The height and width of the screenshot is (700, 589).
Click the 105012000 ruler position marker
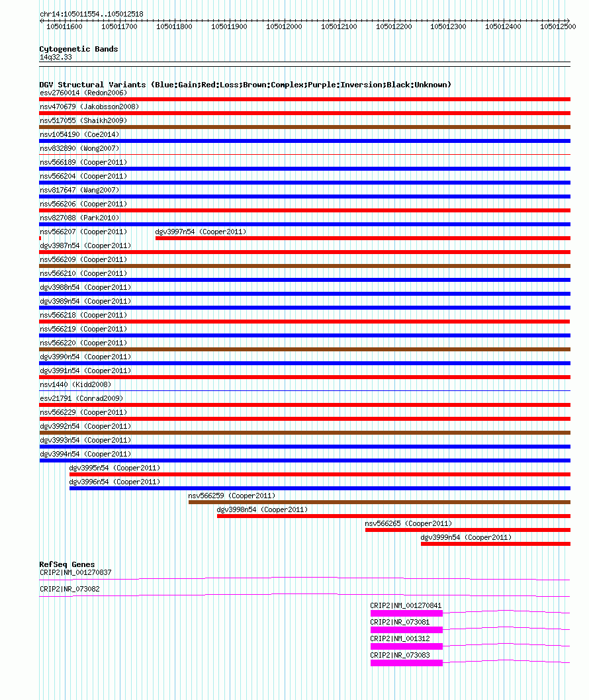pos(284,26)
